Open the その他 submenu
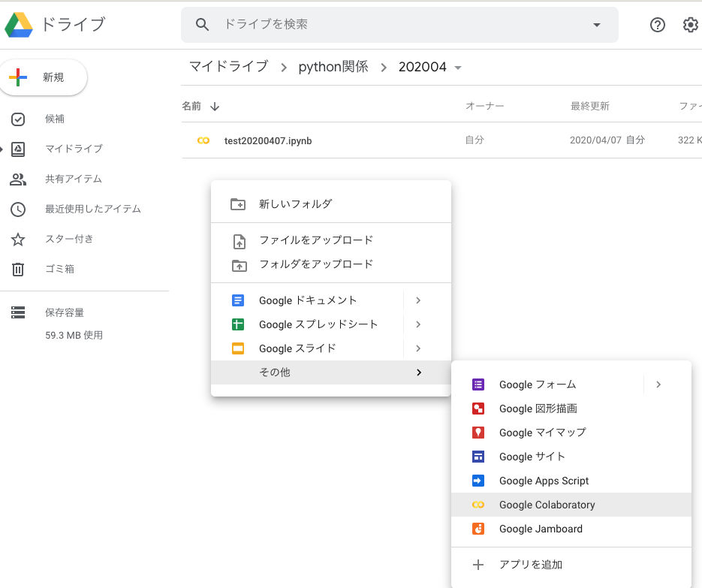The width and height of the screenshot is (702, 588). pyautogui.click(x=331, y=372)
